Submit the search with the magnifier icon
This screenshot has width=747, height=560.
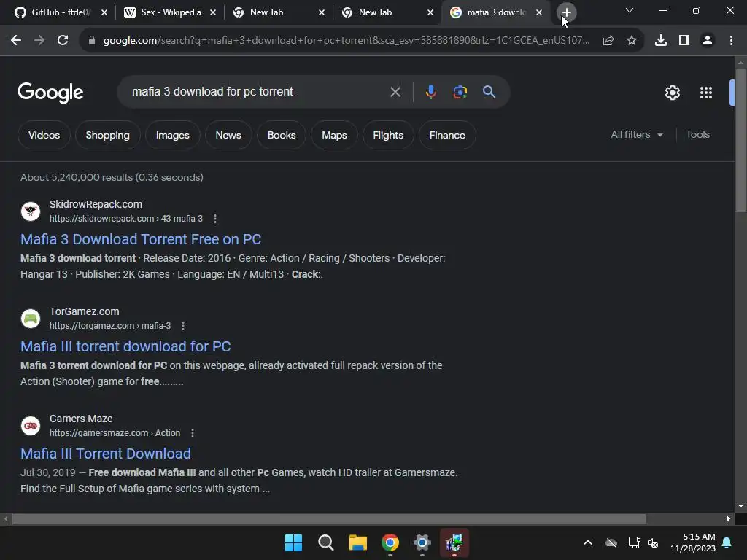click(489, 91)
